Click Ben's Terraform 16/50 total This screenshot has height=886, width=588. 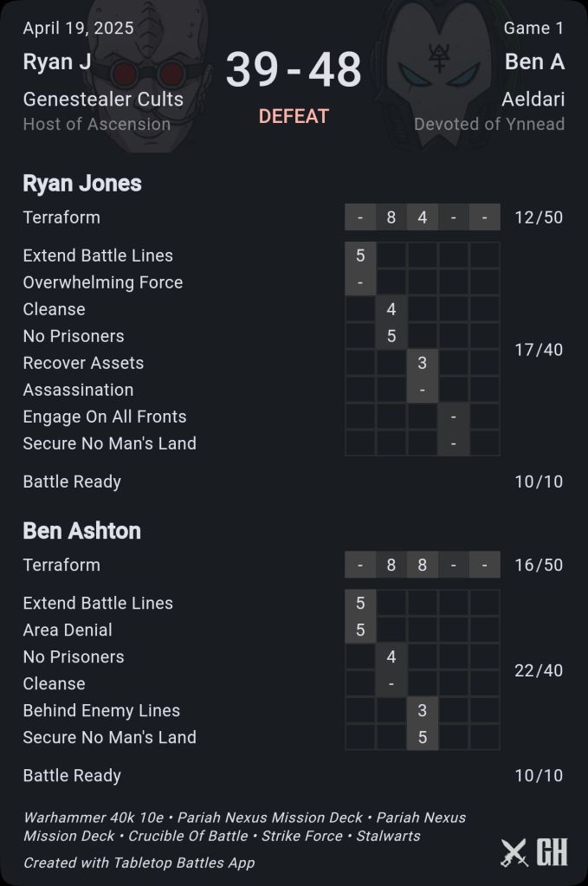point(539,565)
